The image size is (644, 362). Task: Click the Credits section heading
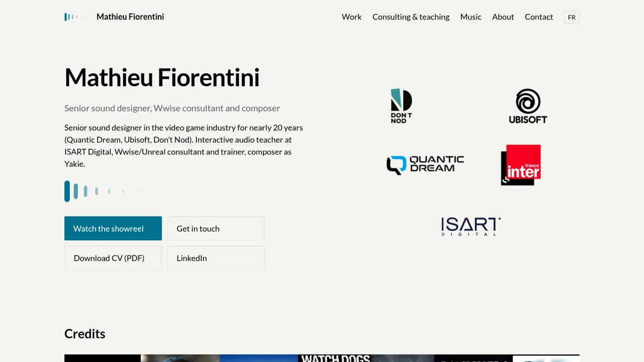coord(85,334)
